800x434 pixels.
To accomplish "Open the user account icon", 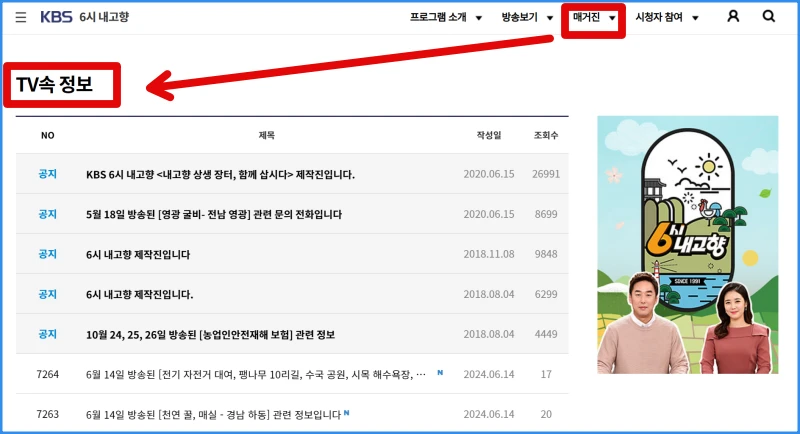I will coord(733,16).
